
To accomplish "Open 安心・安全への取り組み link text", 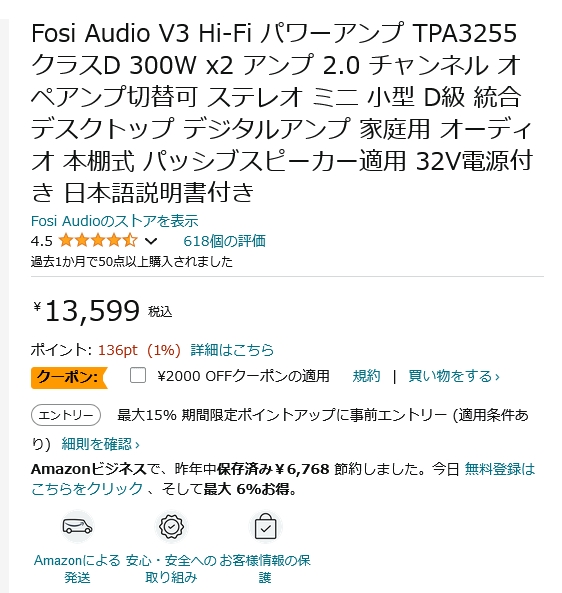I will 171,569.
